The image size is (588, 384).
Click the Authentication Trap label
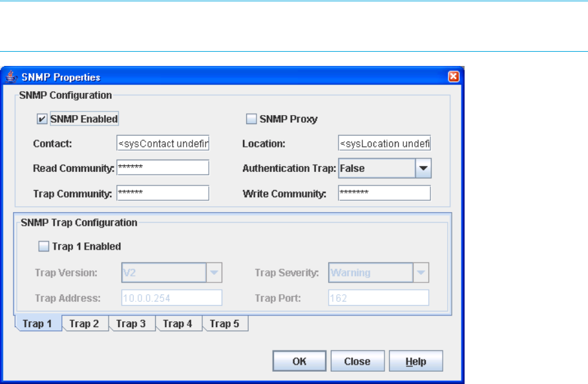click(x=289, y=168)
